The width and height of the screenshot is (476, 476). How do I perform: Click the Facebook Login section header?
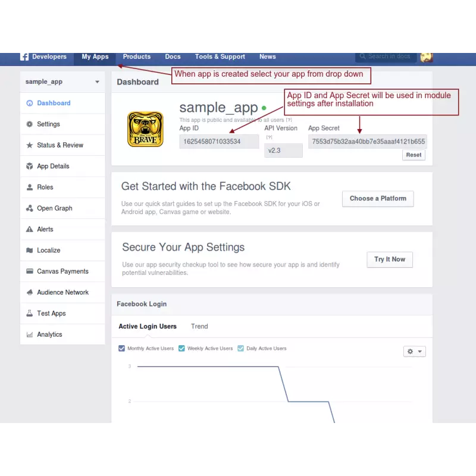tap(272, 304)
